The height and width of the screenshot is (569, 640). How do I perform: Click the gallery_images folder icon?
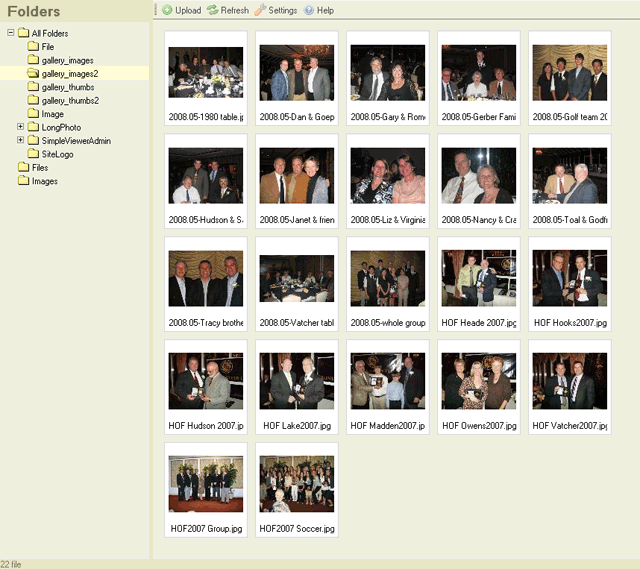pos(33,60)
